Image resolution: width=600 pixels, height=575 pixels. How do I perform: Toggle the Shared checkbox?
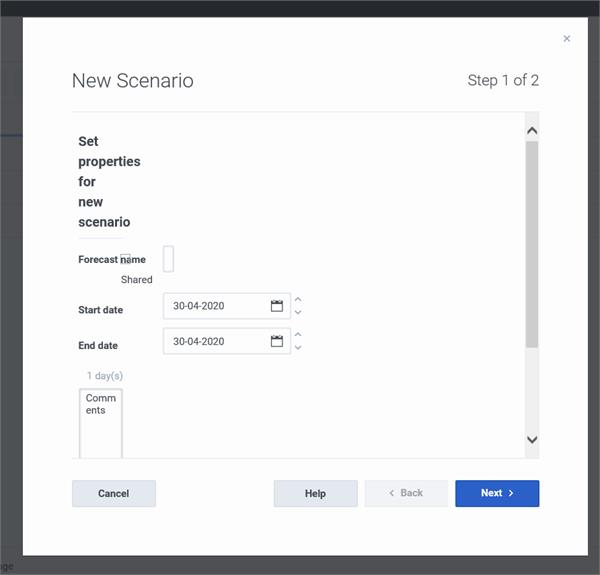(125, 259)
